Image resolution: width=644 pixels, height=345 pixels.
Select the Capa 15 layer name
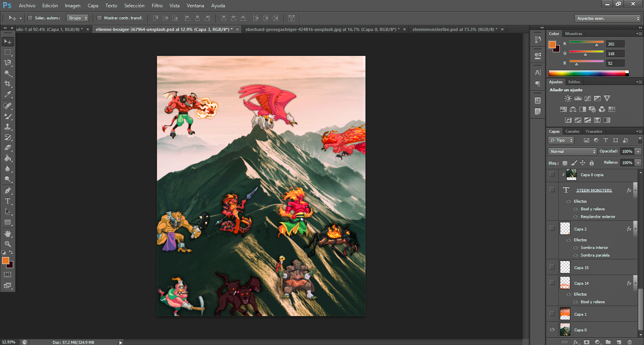pyautogui.click(x=581, y=268)
